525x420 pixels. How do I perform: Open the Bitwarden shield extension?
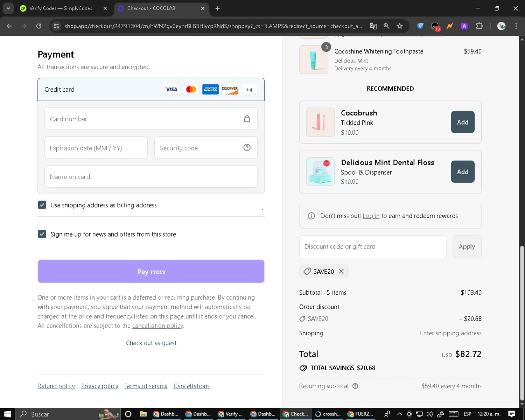click(420, 26)
